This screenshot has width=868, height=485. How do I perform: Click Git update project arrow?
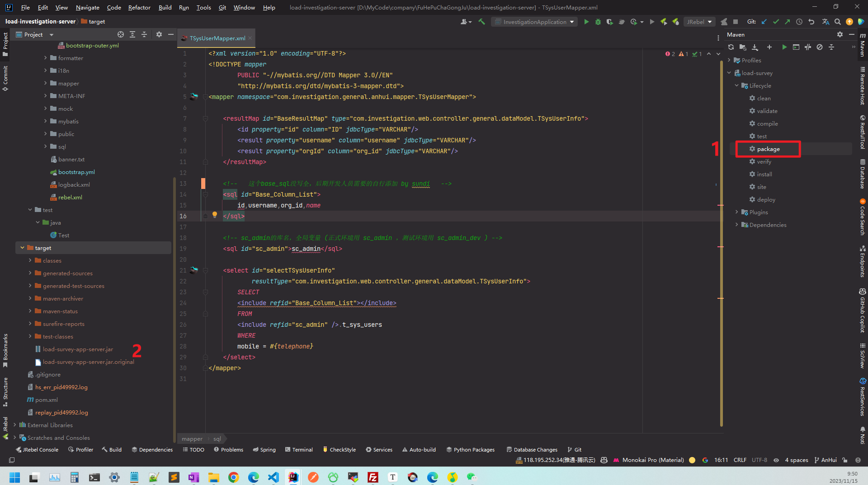point(764,22)
